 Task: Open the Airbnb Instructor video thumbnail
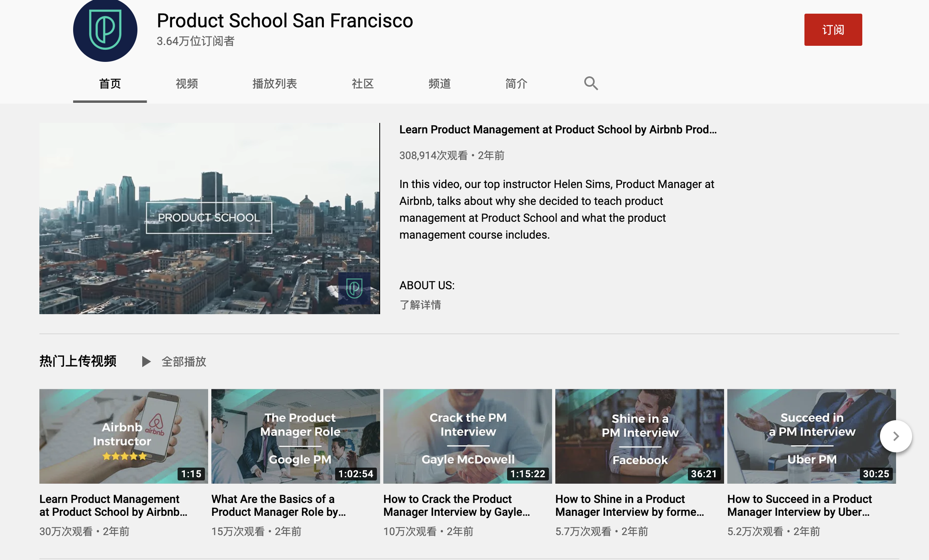[x=123, y=436]
